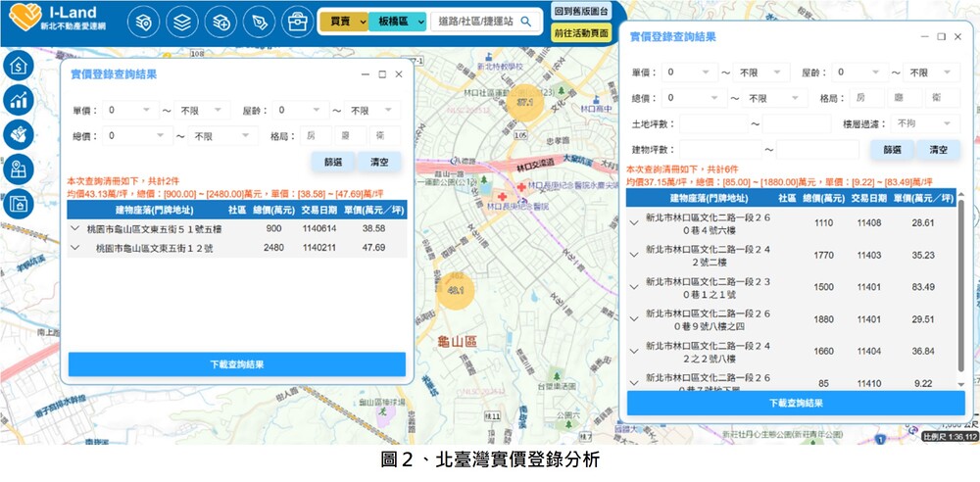Viewport: 980px width, 482px height.
Task: Click the map location sidebar icon
Action: 19,168
